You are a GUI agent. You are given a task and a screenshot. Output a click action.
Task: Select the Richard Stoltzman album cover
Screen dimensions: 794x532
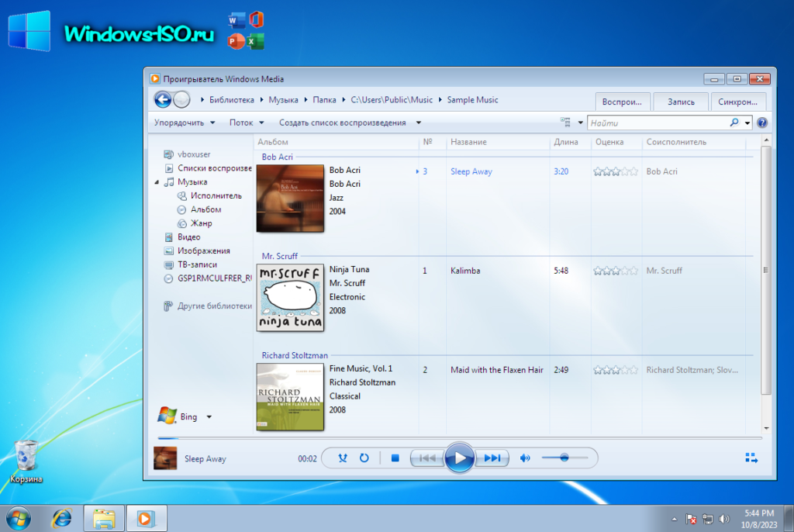point(290,397)
